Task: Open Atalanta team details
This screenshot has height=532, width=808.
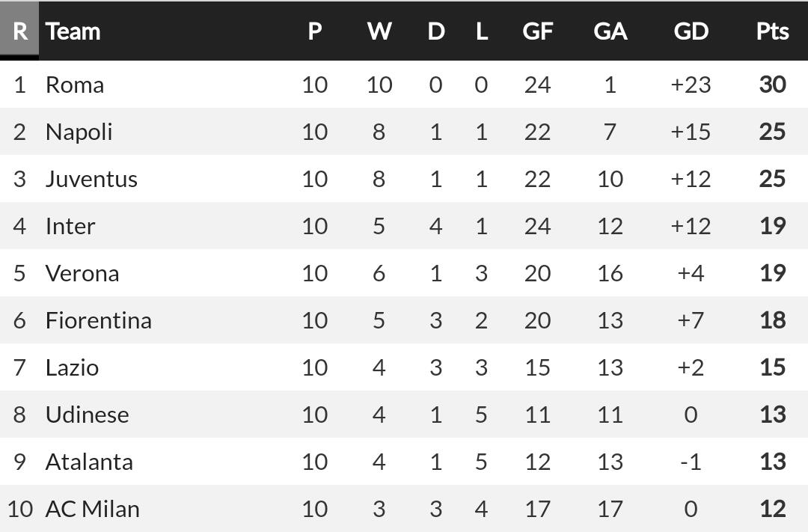Action: [x=89, y=462]
